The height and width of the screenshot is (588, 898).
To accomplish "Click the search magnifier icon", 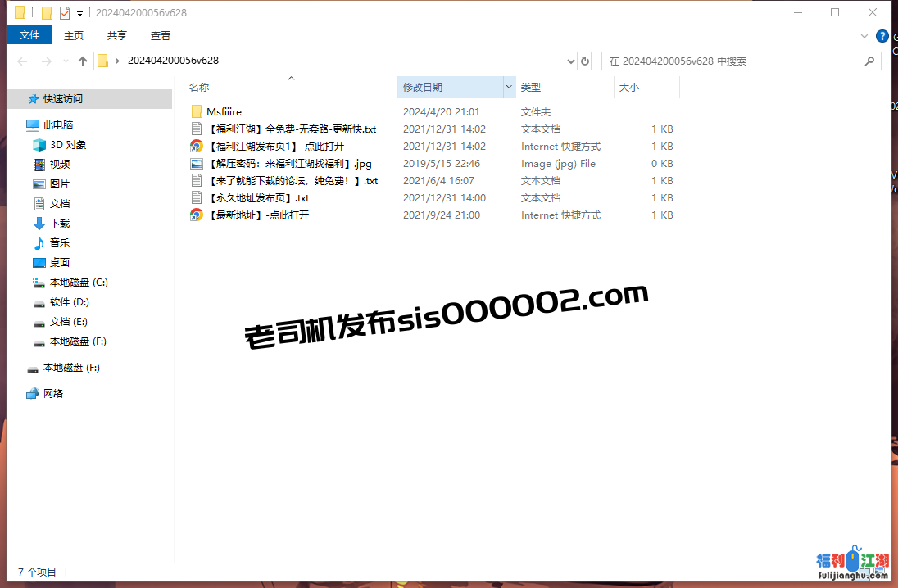I will [870, 61].
